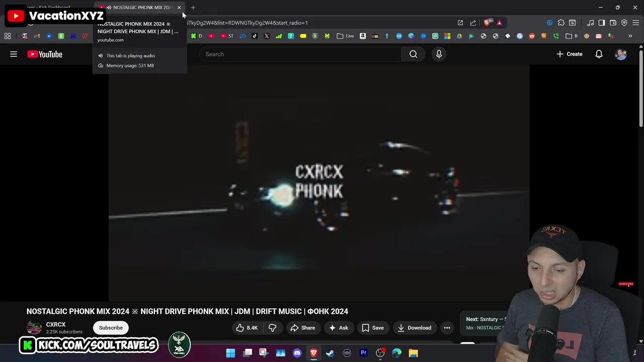Open the Brave Wallet icon

coord(613,23)
